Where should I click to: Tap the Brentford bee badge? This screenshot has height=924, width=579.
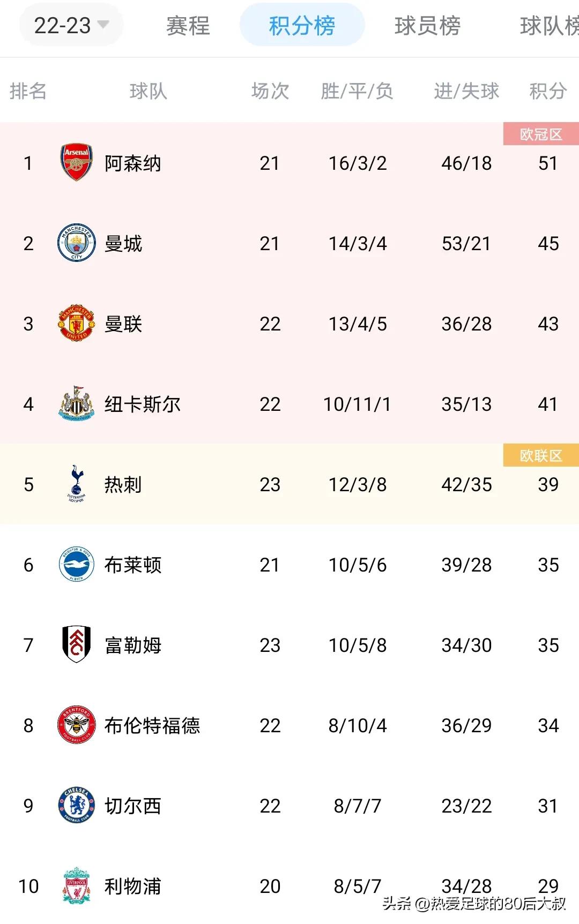click(x=77, y=725)
